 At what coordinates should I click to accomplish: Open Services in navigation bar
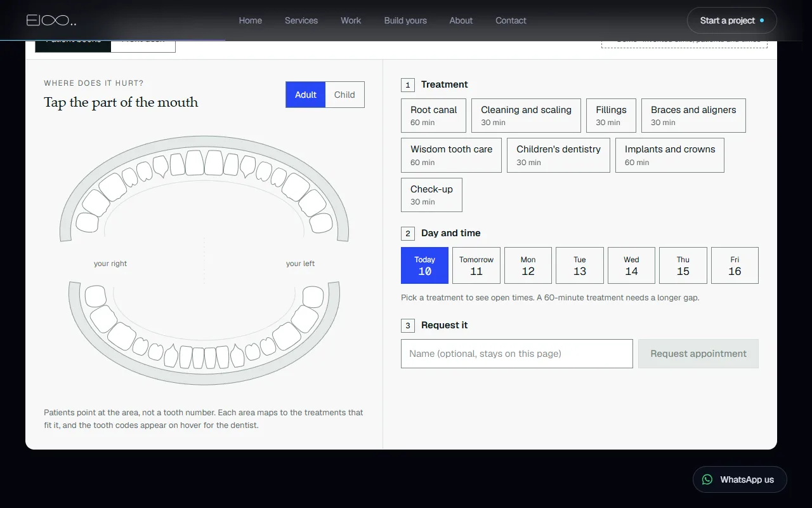[301, 20]
